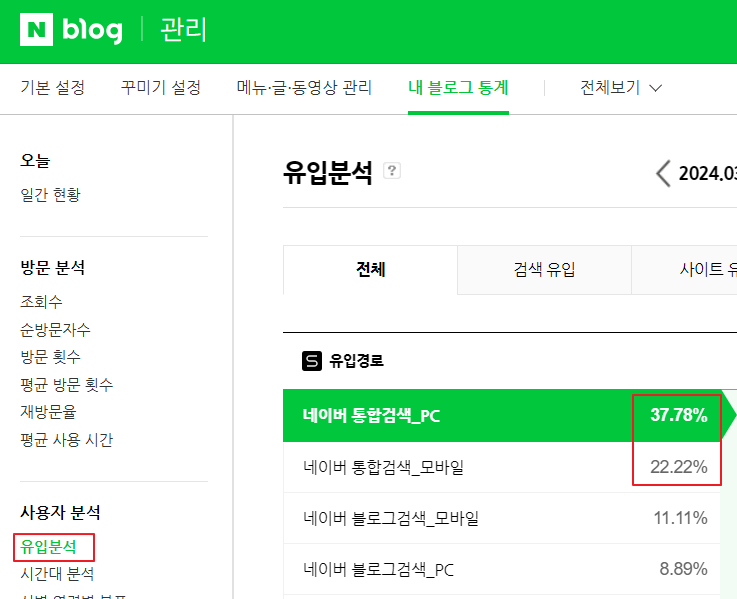
Task: Open the 기본 설정 menu
Action: [x=52, y=88]
